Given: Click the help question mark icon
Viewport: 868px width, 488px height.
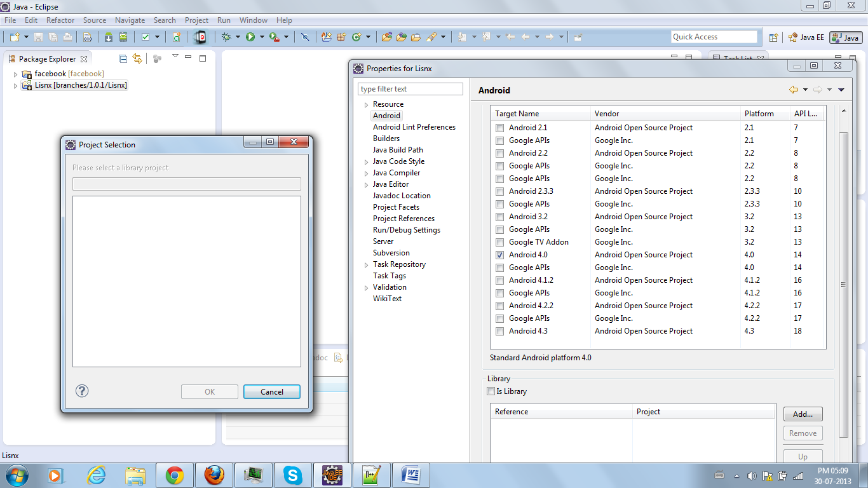Looking at the screenshot, I should pyautogui.click(x=82, y=391).
